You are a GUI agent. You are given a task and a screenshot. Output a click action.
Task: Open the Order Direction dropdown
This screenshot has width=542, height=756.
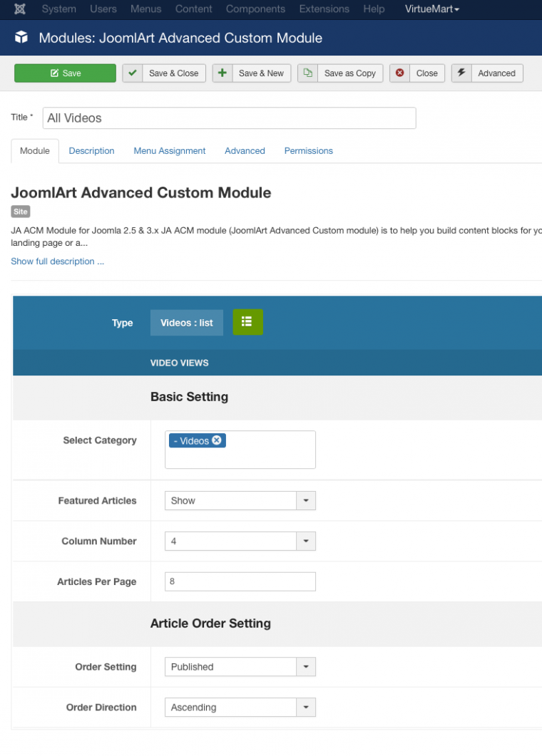305,708
